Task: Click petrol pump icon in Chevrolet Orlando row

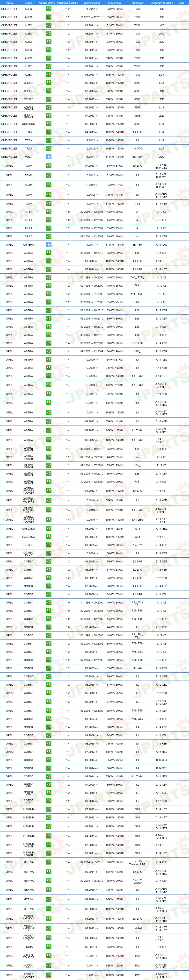Action: pyautogui.click(x=48, y=124)
